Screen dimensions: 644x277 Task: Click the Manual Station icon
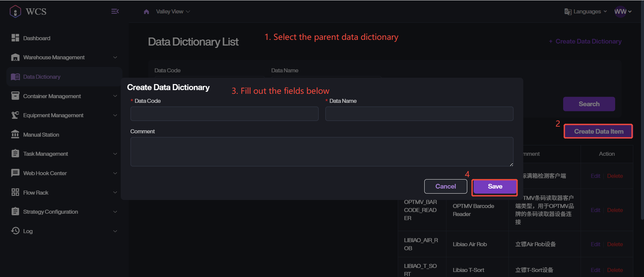[x=15, y=134]
